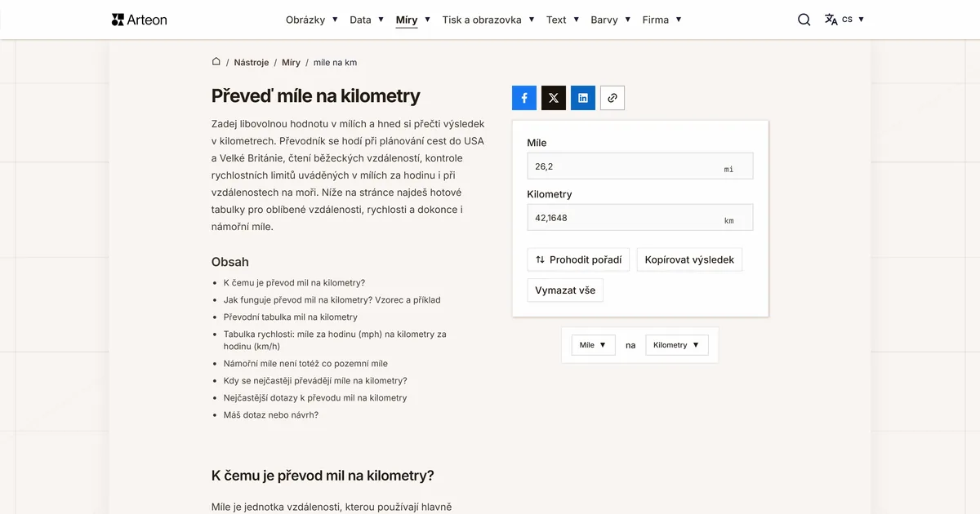Click the 'mi' unit label
This screenshot has width=980, height=514.
[728, 170]
